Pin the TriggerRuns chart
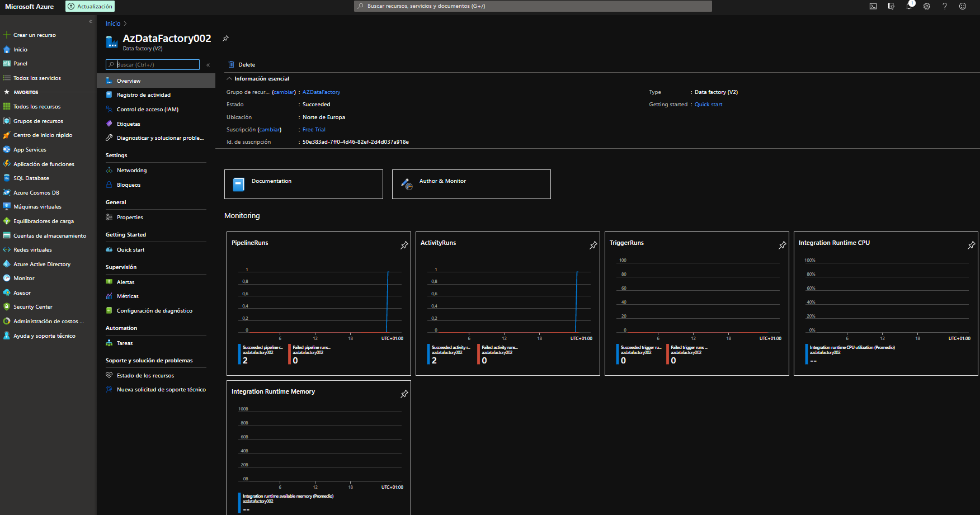This screenshot has height=515, width=980. click(782, 245)
